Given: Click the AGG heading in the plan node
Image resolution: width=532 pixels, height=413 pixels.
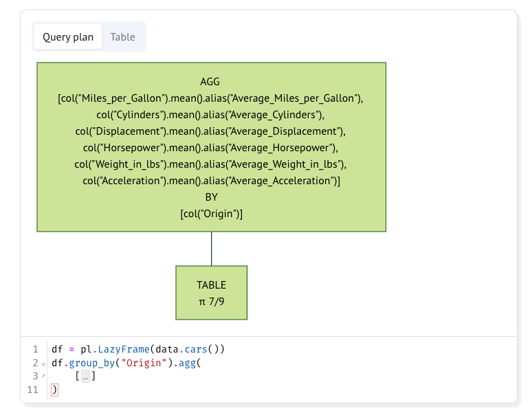Looking at the screenshot, I should click(210, 82).
